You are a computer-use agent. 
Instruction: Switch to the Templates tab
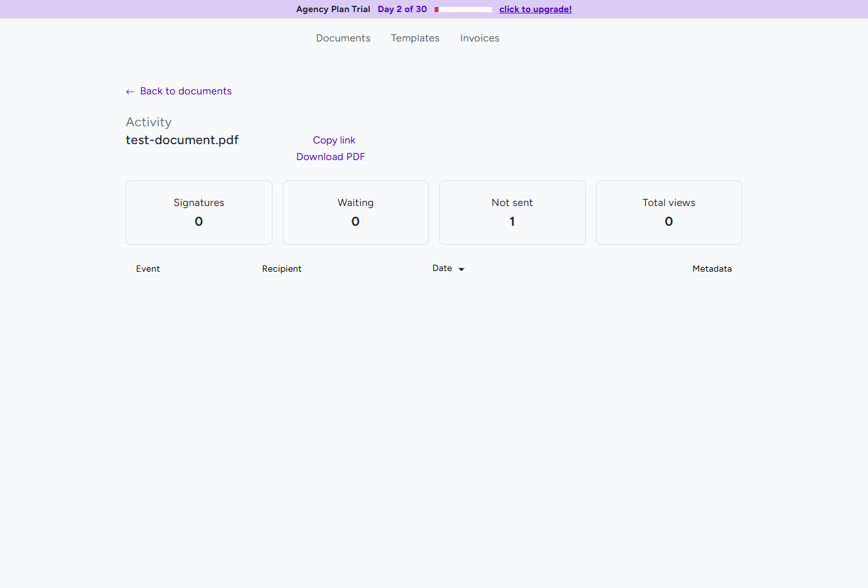pyautogui.click(x=415, y=38)
